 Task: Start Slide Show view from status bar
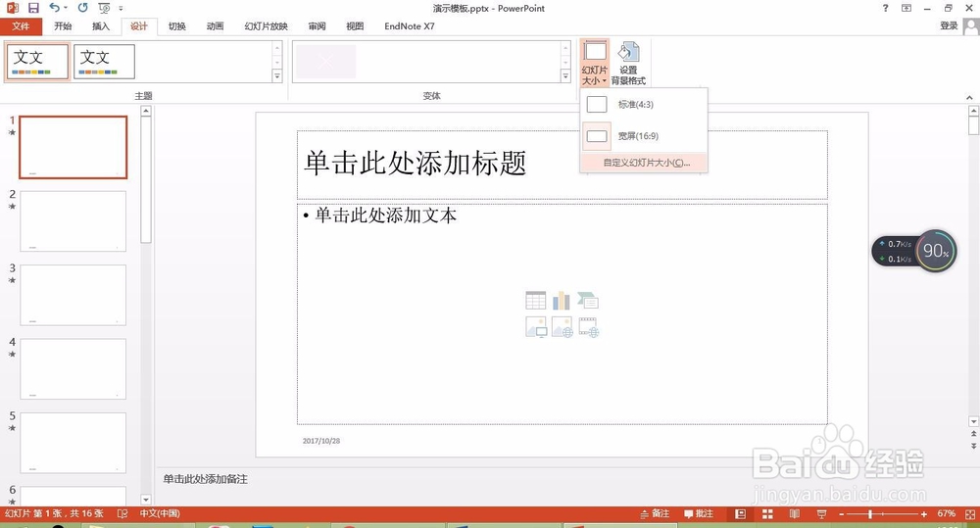coord(821,513)
